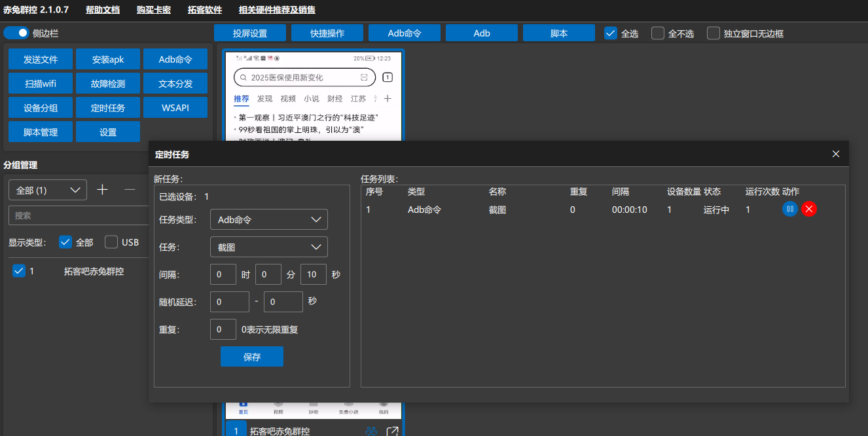Toggle the 侧边栏 switch
The width and height of the screenshot is (868, 436).
16,31
